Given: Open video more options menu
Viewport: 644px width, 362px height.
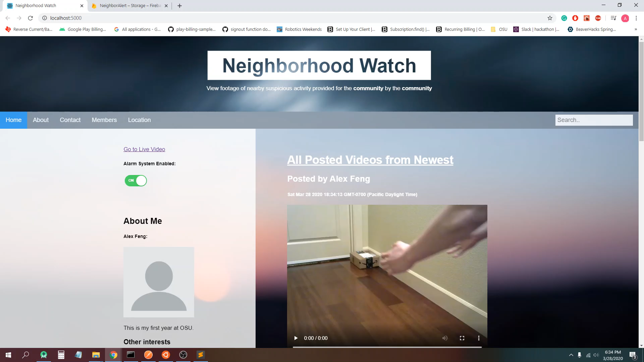Looking at the screenshot, I should coord(479,338).
